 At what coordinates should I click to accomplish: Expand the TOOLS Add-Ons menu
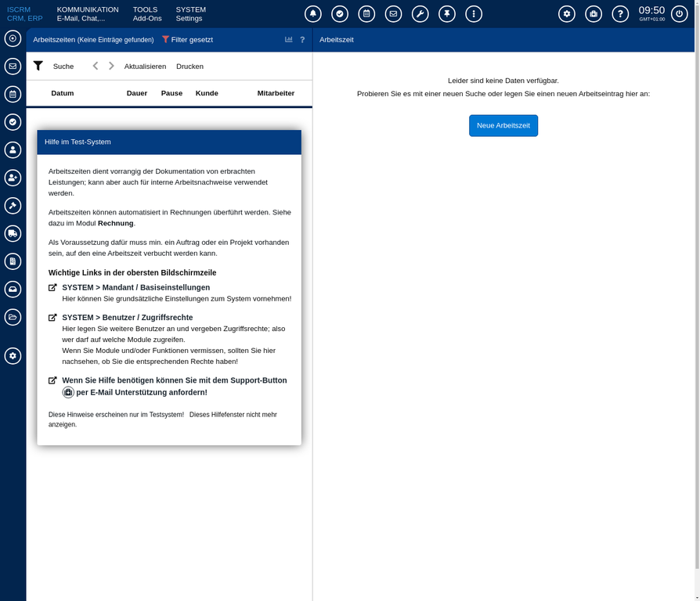click(x=146, y=14)
